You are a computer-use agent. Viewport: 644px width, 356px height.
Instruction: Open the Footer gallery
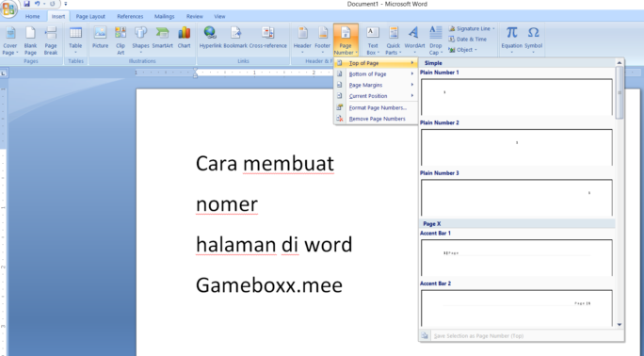point(322,40)
